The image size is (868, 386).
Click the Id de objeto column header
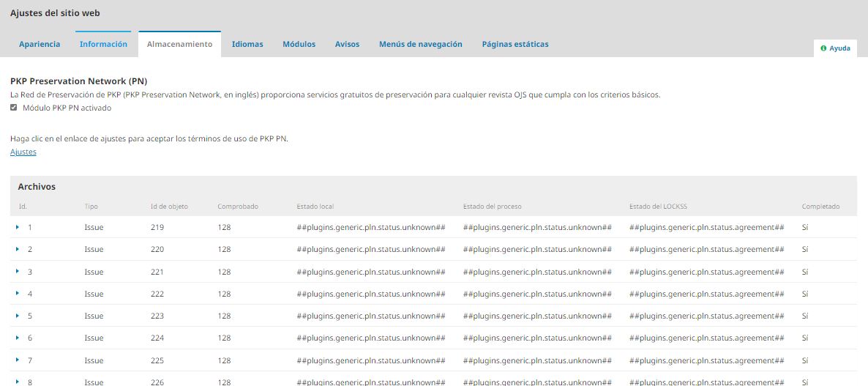click(x=169, y=207)
